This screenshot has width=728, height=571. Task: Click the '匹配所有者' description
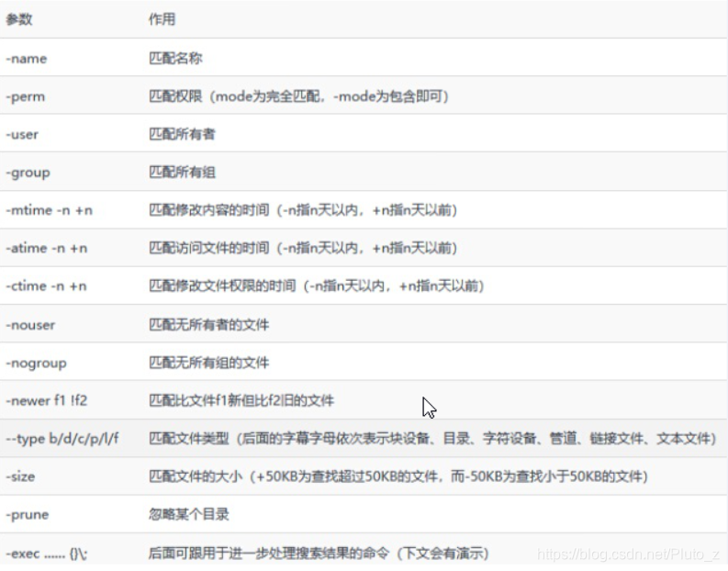pos(182,134)
